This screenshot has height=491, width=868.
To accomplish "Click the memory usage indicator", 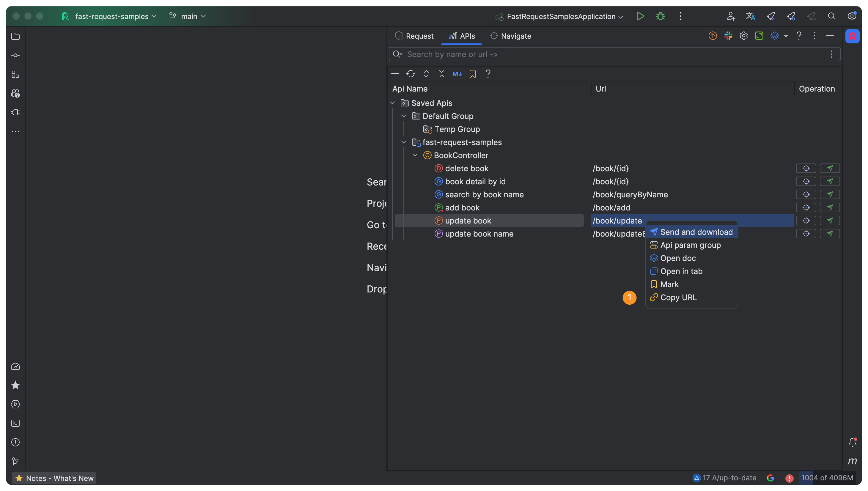I will (827, 478).
